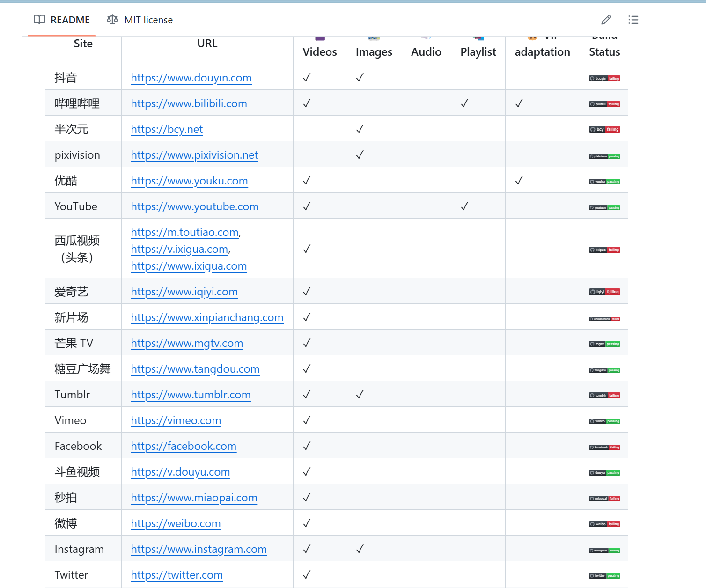Click the miaopai failing build badge

coord(604,498)
